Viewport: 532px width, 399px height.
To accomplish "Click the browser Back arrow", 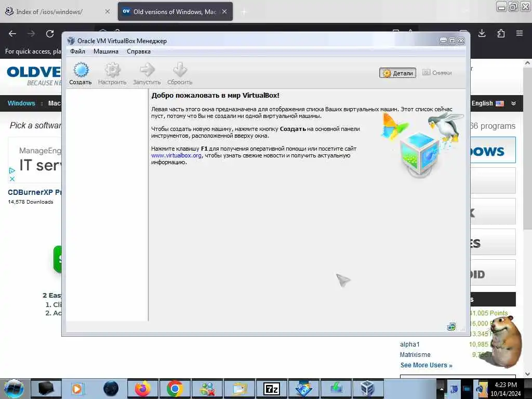I will tap(12, 34).
